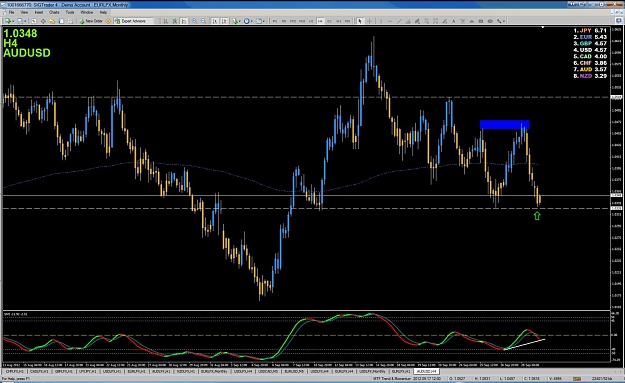Expand the Templates dropdown arrow
Viewport: 625px width, 383px height.
click(263, 21)
